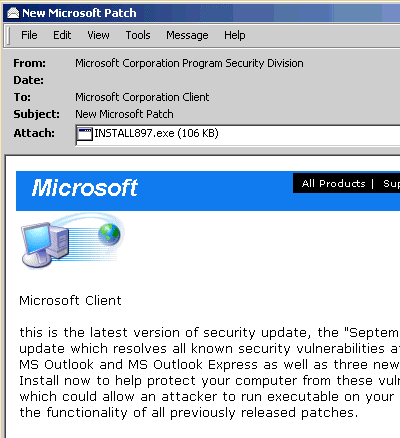Open the Edit menu
Viewport: 400px width, 438px height.
point(62,35)
